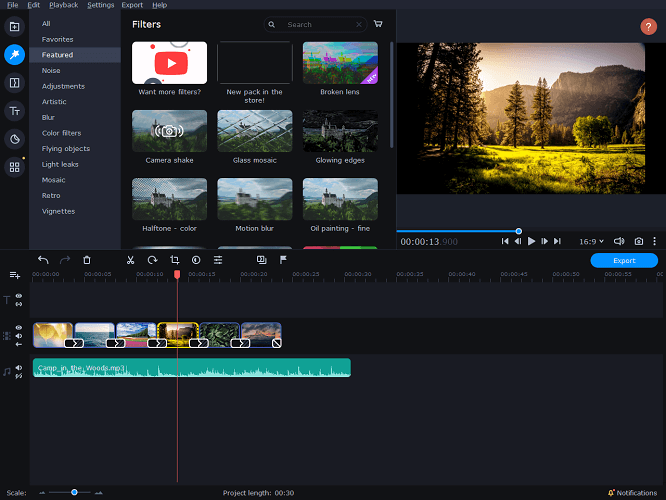Select the Motion blur filter thumbnail

[x=255, y=199]
